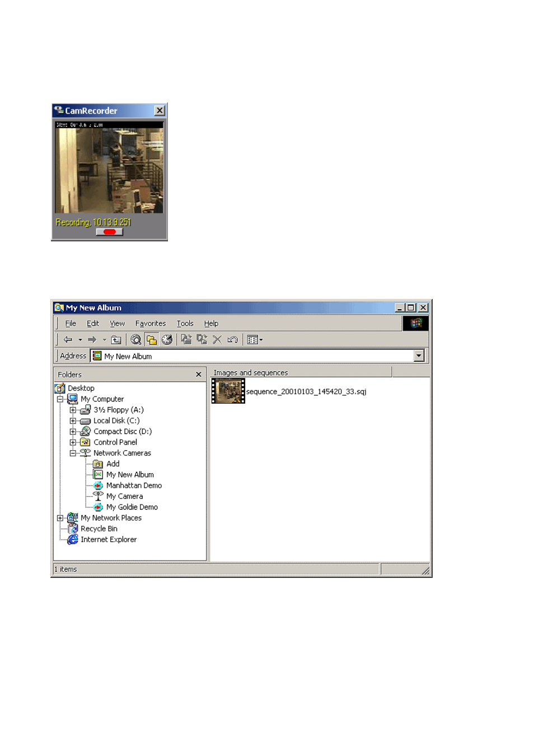
Task: Click the album icon in Address bar
Action: click(x=97, y=356)
